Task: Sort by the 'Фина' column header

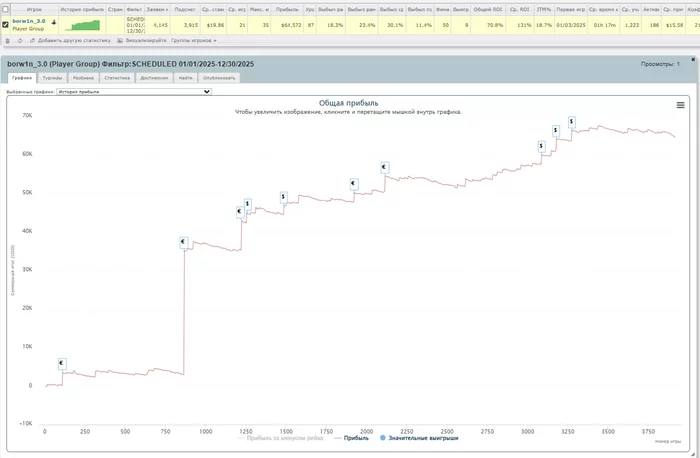Action: (x=442, y=9)
